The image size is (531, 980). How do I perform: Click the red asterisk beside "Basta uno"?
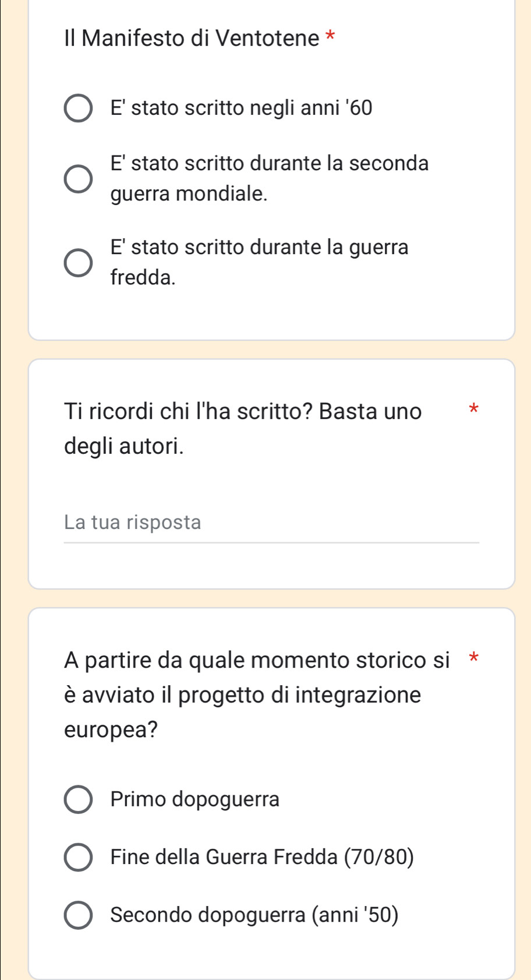[x=473, y=408]
